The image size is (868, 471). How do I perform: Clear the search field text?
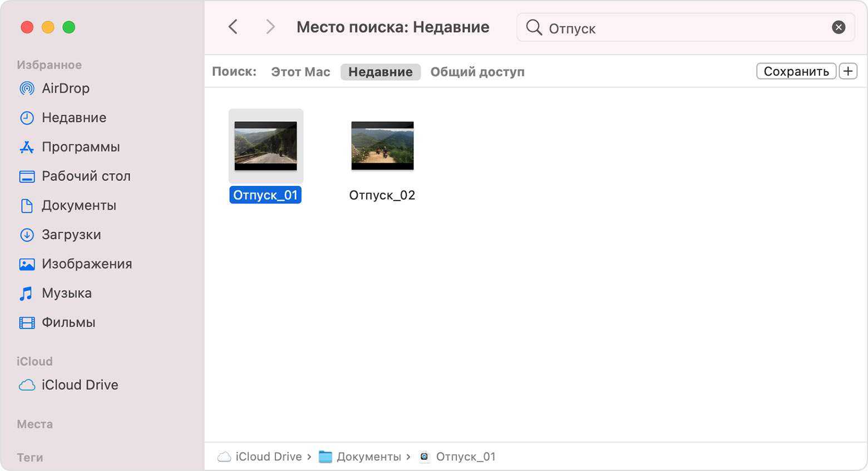[x=838, y=27]
